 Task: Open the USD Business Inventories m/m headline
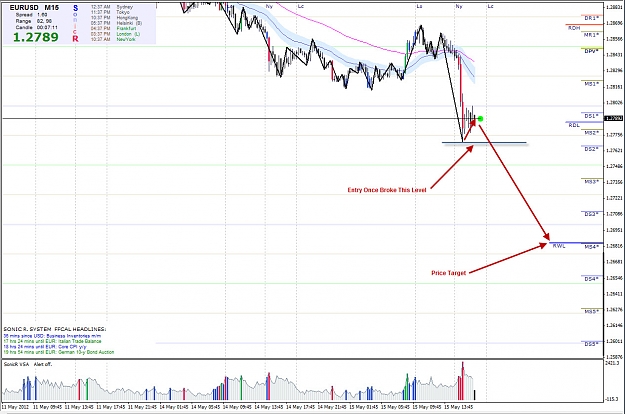click(52, 336)
